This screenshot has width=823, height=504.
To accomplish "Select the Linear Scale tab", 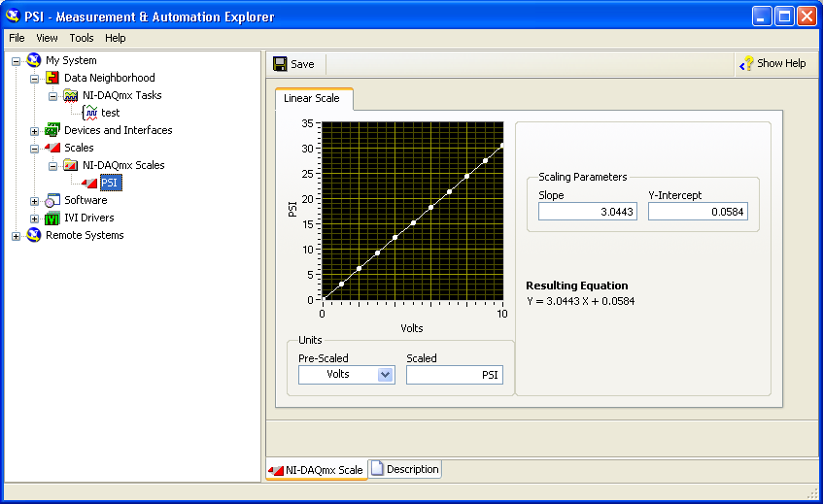I will pos(312,99).
